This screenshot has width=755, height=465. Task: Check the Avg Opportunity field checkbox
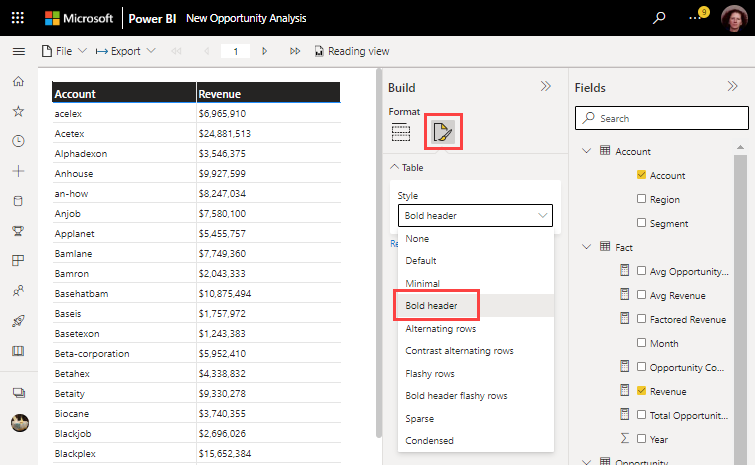click(641, 271)
